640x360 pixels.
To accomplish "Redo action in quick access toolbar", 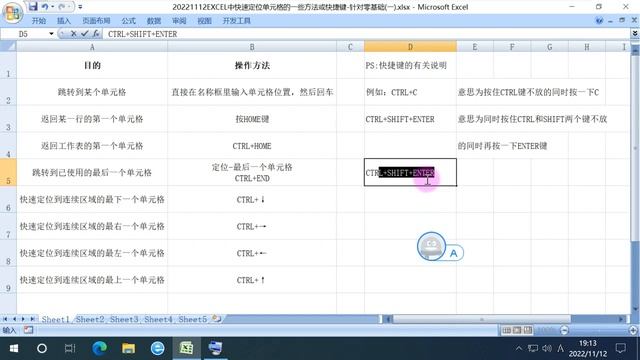I will tap(62, 7).
